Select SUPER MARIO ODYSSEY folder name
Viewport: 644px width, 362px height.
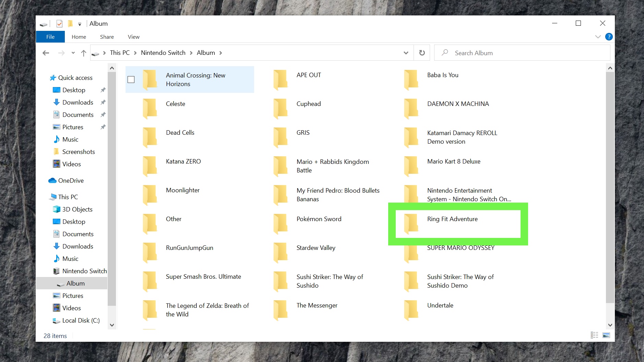point(461,248)
